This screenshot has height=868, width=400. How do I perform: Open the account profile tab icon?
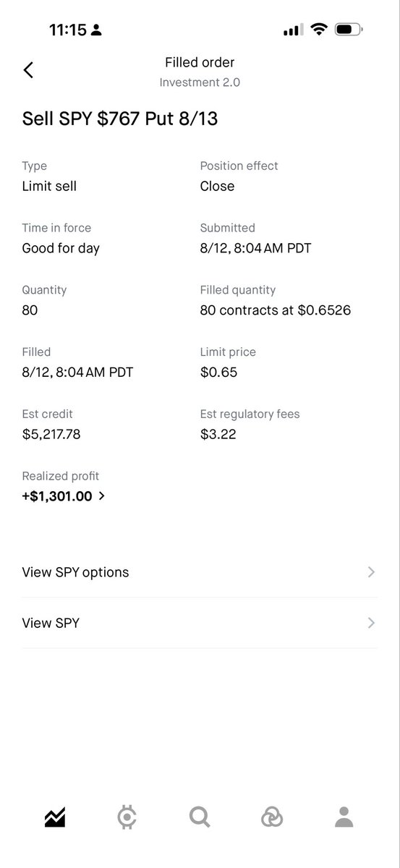coord(344,817)
